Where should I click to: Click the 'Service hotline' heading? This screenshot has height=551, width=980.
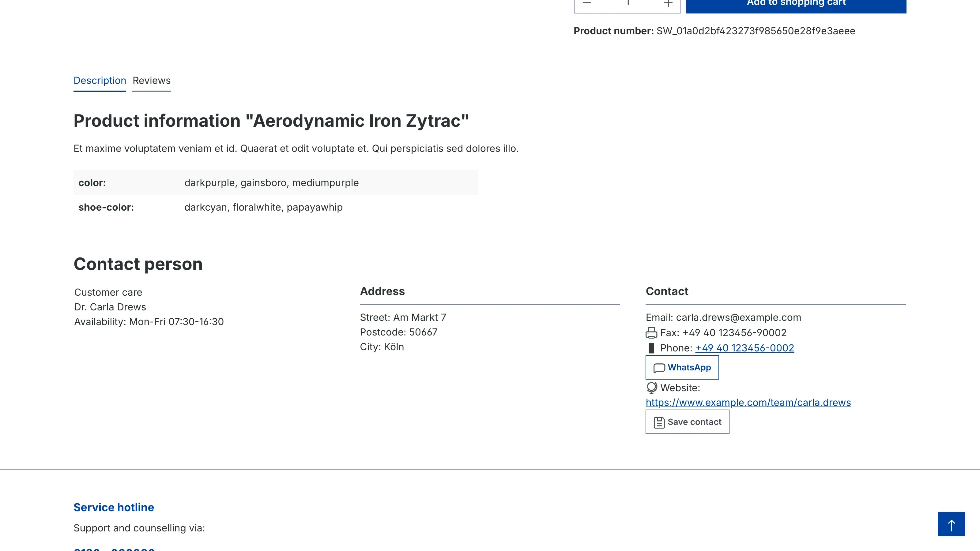[114, 507]
